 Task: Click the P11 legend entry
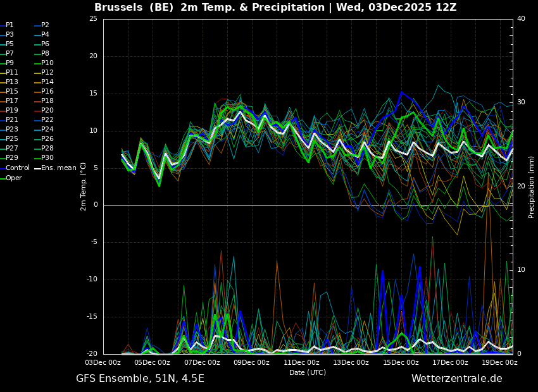[x=9, y=72]
